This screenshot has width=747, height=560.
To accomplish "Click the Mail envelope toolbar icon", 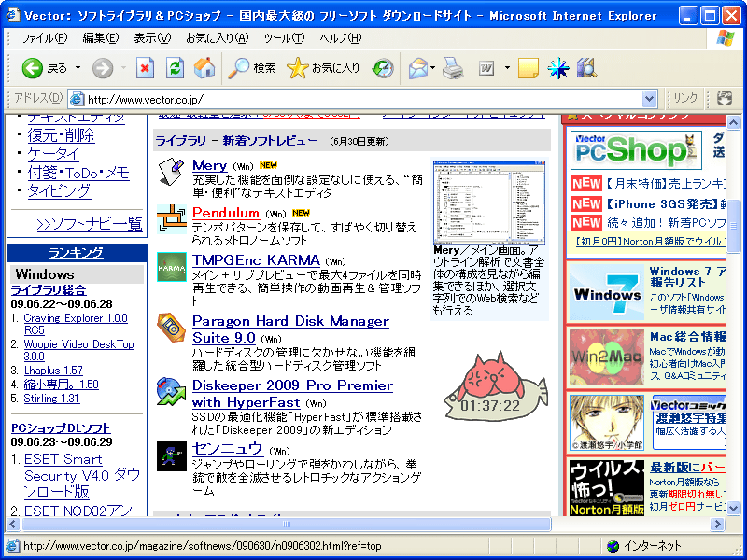I will (417, 68).
